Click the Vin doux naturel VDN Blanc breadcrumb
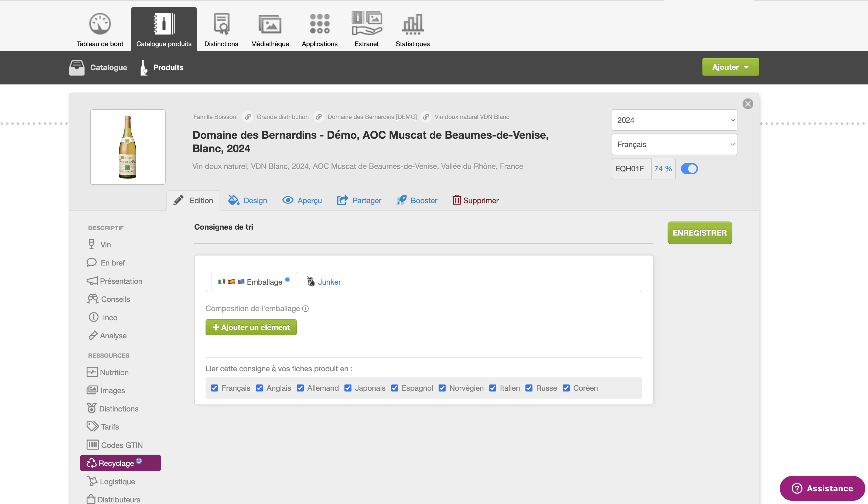 pyautogui.click(x=471, y=117)
